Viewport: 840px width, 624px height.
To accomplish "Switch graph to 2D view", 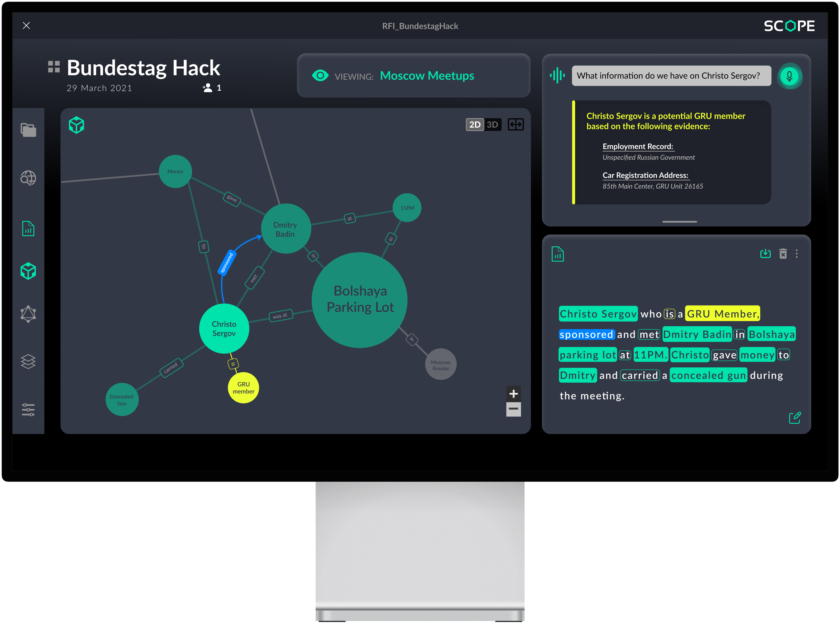I will point(475,125).
